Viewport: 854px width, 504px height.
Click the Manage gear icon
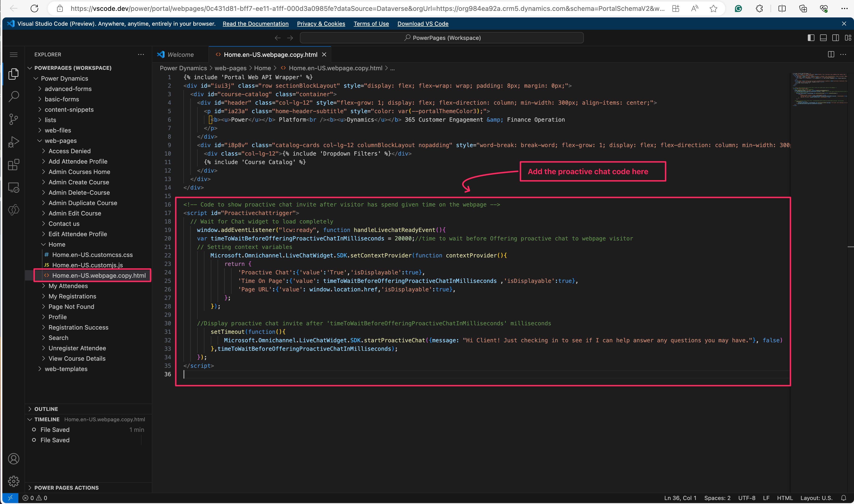pyautogui.click(x=14, y=481)
